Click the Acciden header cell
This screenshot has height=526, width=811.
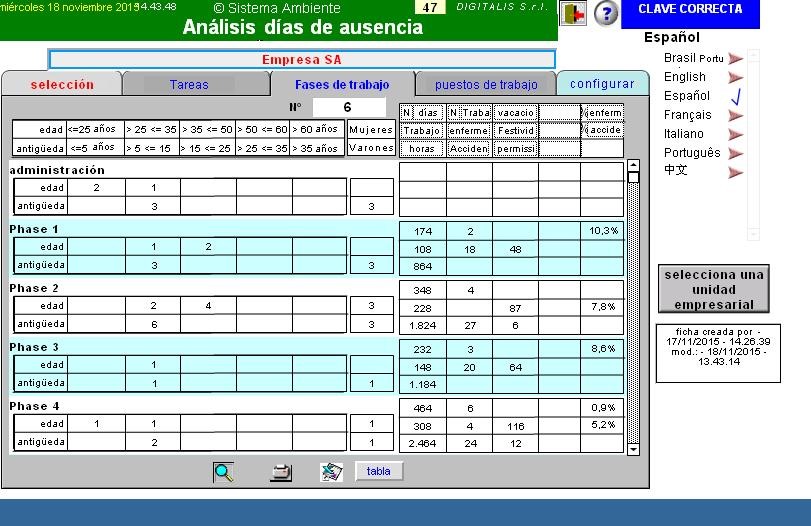469,148
